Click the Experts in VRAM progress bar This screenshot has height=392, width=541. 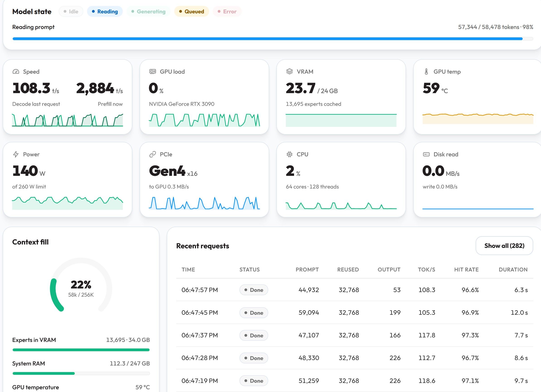click(x=81, y=350)
